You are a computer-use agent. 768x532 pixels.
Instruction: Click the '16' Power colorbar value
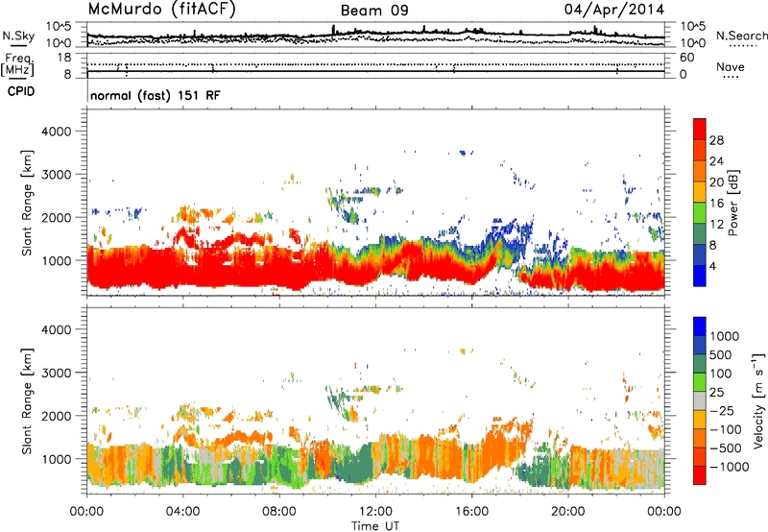(x=716, y=204)
